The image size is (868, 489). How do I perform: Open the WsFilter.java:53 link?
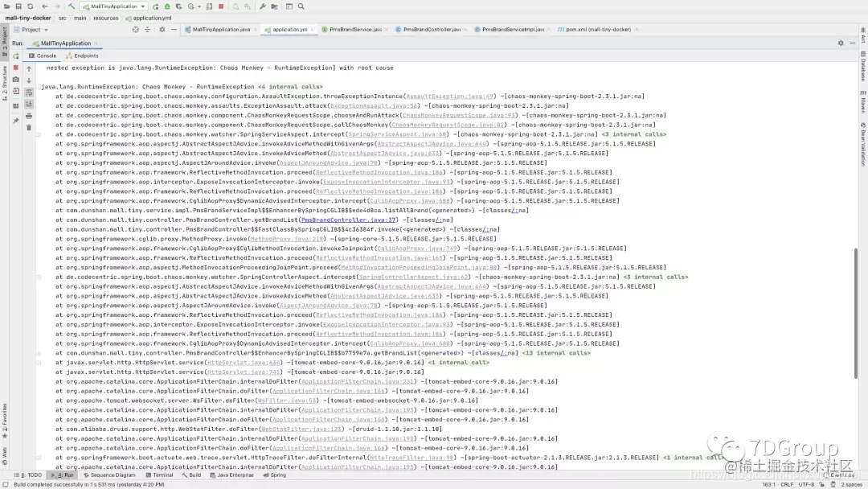[x=287, y=401]
